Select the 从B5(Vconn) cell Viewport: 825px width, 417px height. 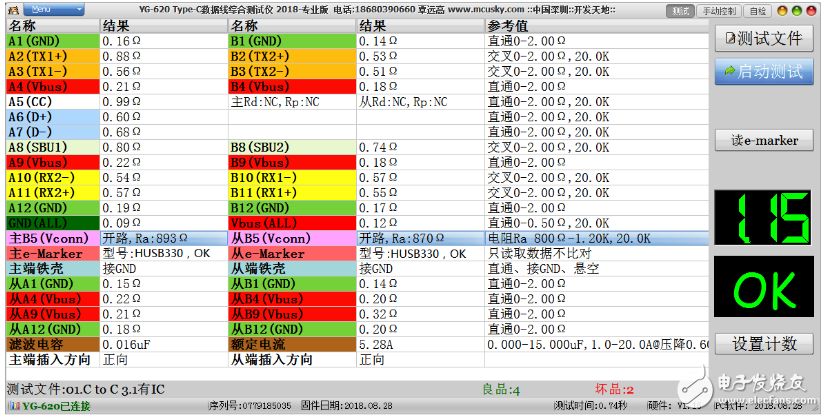[x=292, y=238]
